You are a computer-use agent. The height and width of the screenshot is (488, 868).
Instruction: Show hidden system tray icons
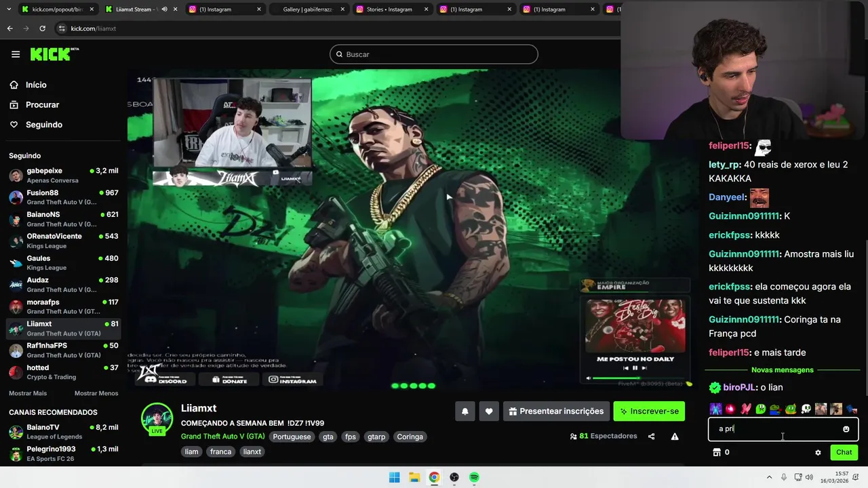click(769, 477)
